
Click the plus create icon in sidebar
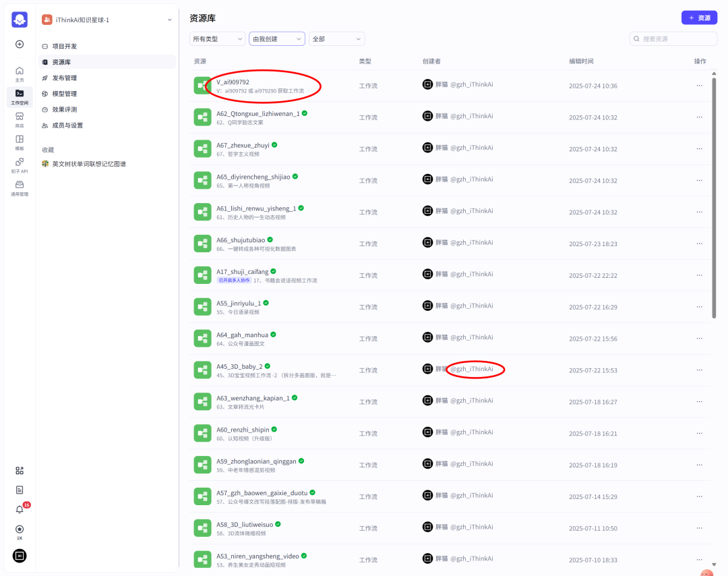click(20, 45)
